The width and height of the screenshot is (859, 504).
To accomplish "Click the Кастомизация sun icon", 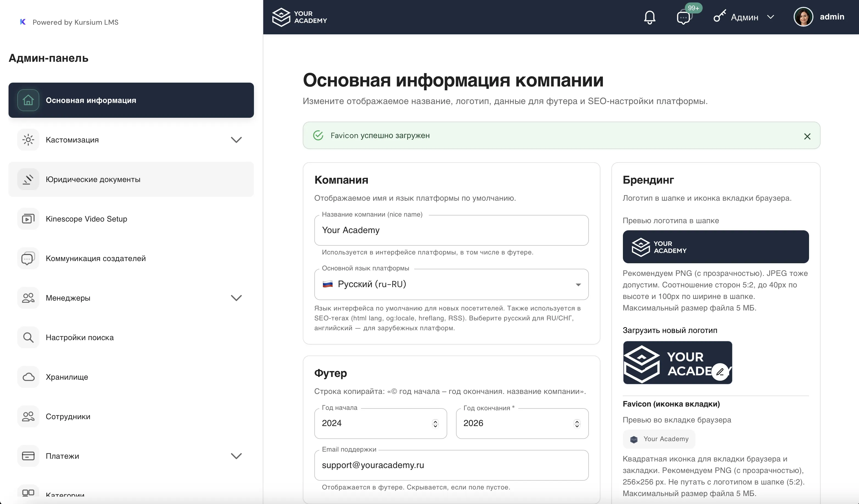I will [x=28, y=140].
